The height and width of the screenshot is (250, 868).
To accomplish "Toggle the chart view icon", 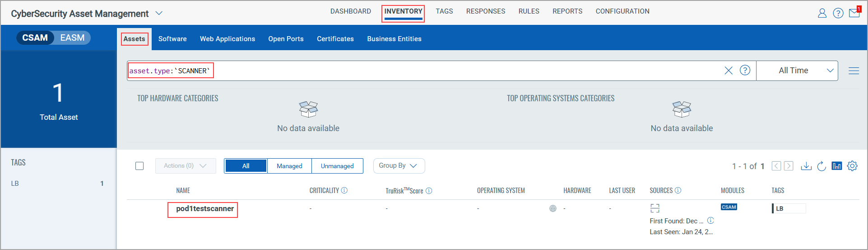I will click(x=837, y=166).
